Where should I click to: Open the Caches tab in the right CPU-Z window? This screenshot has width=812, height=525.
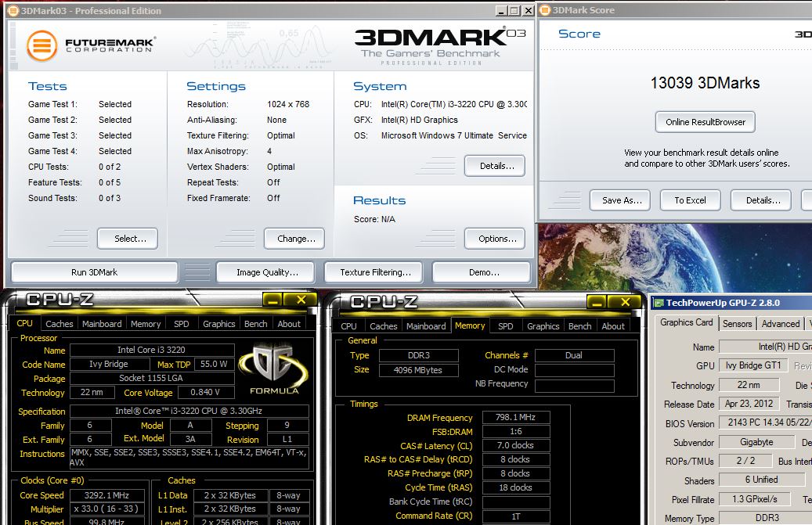point(383,325)
